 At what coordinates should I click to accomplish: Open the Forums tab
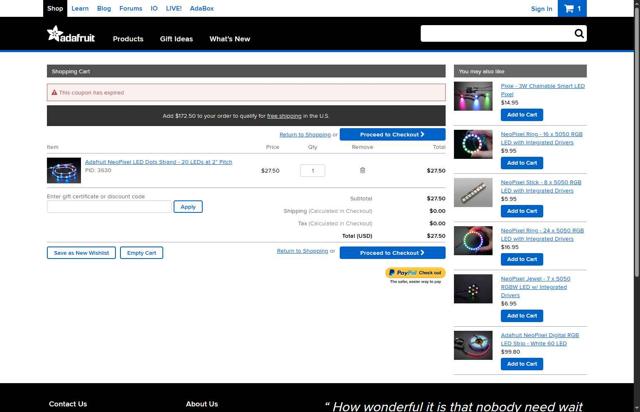(131, 9)
